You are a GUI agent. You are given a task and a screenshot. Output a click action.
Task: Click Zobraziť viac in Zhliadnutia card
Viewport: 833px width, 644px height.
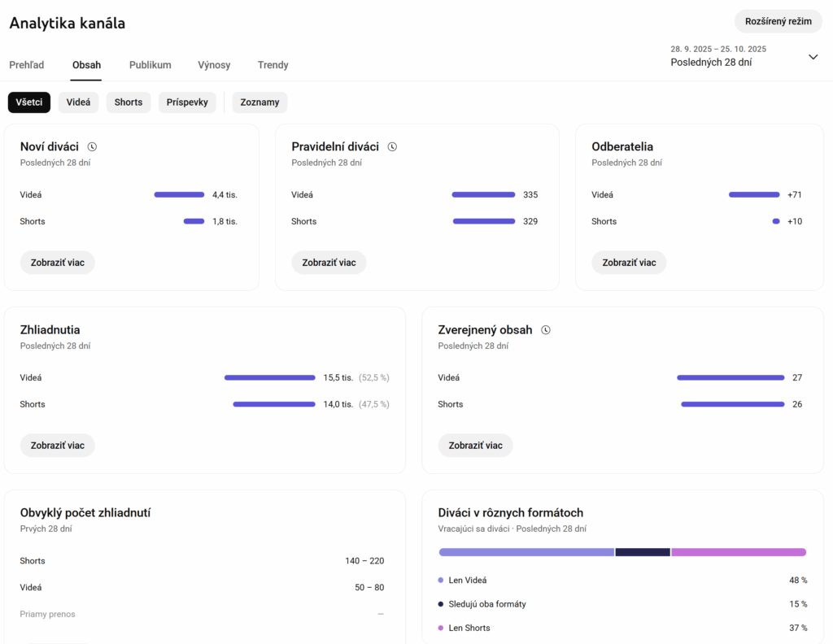tap(58, 446)
